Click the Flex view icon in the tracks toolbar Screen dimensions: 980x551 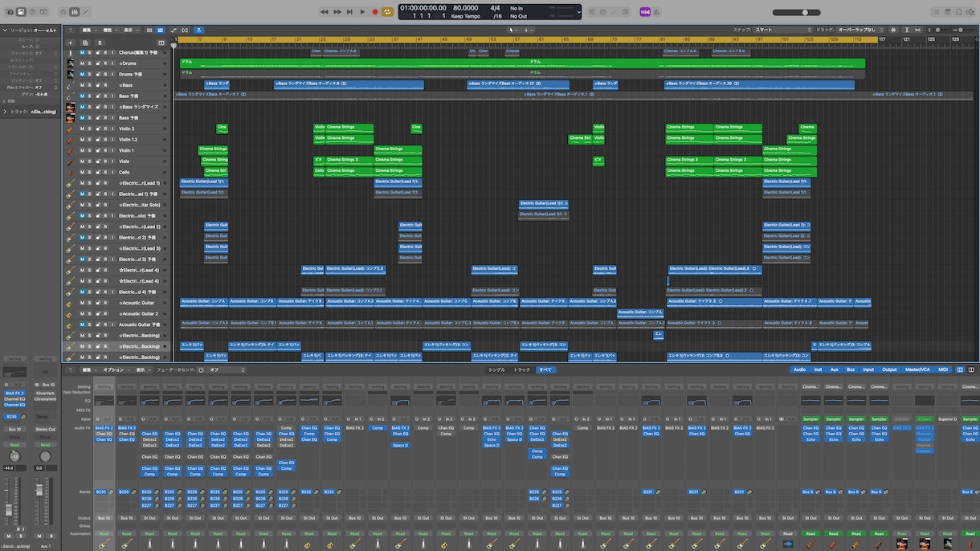pyautogui.click(x=184, y=30)
